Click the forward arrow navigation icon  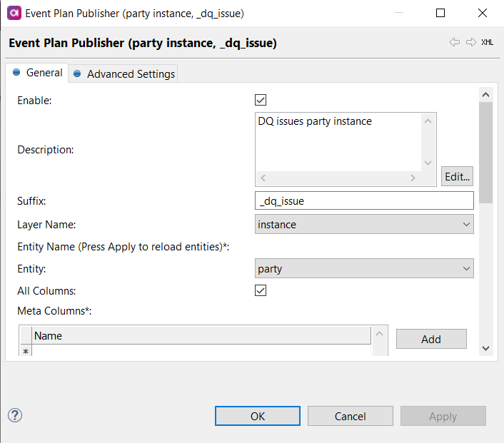click(470, 43)
